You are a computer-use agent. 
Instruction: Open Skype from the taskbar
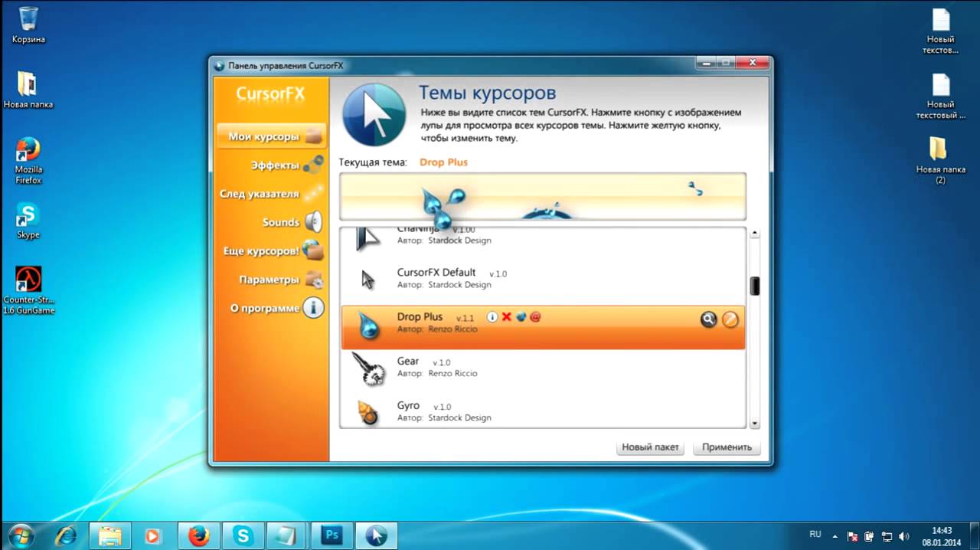pos(243,535)
